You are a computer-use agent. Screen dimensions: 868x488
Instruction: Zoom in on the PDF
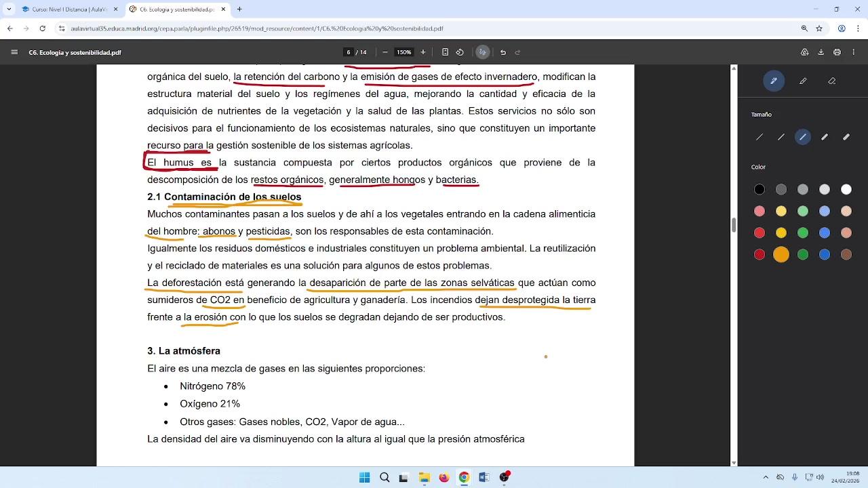(423, 52)
